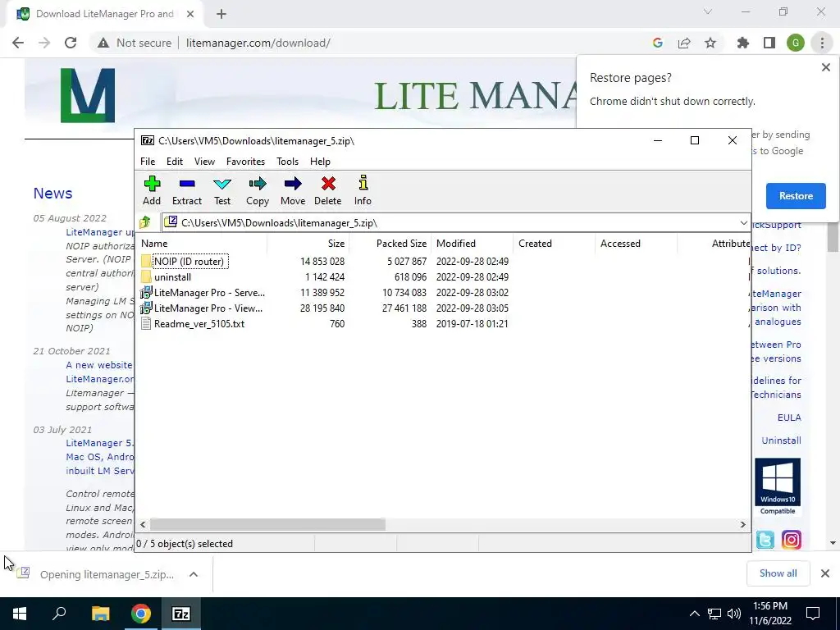The image size is (840, 630).
Task: Run the Test archive tool
Action: (x=222, y=185)
